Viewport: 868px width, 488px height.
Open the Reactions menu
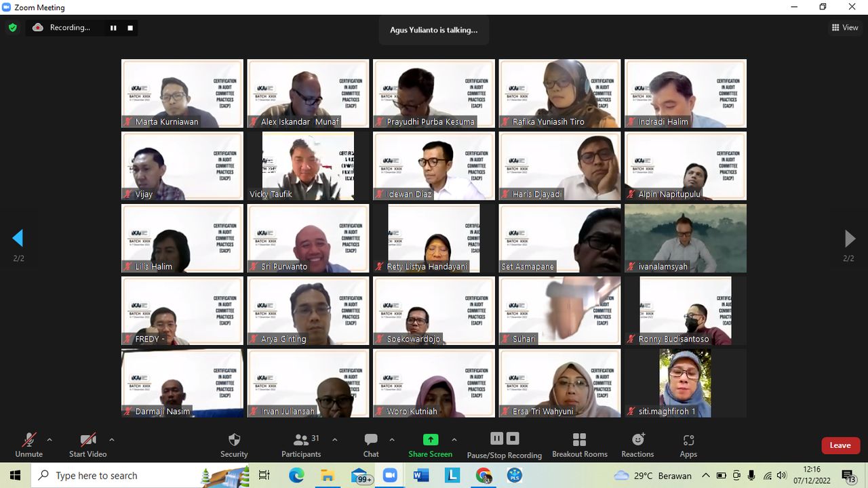(637, 445)
